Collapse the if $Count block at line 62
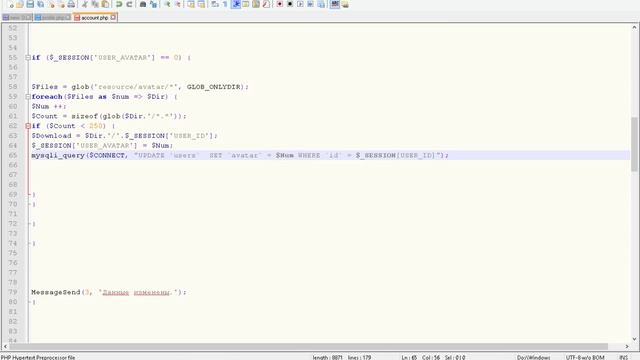This screenshot has height=360, width=640. 28,126
